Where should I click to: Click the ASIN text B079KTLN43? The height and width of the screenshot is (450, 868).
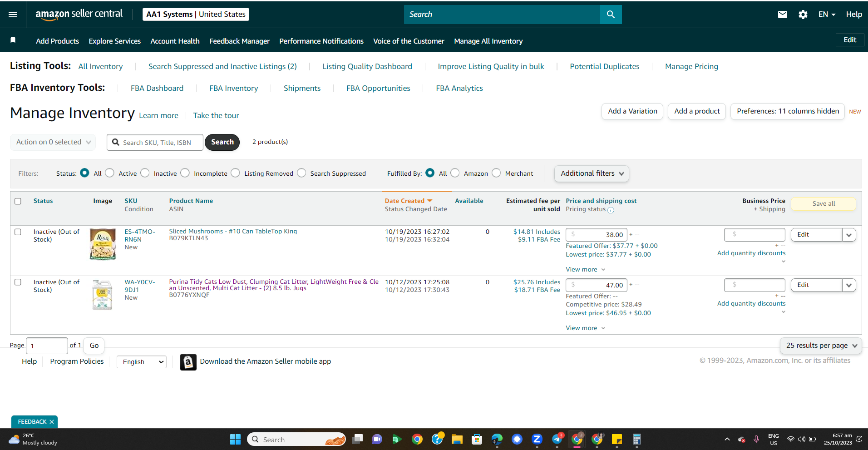click(x=188, y=238)
